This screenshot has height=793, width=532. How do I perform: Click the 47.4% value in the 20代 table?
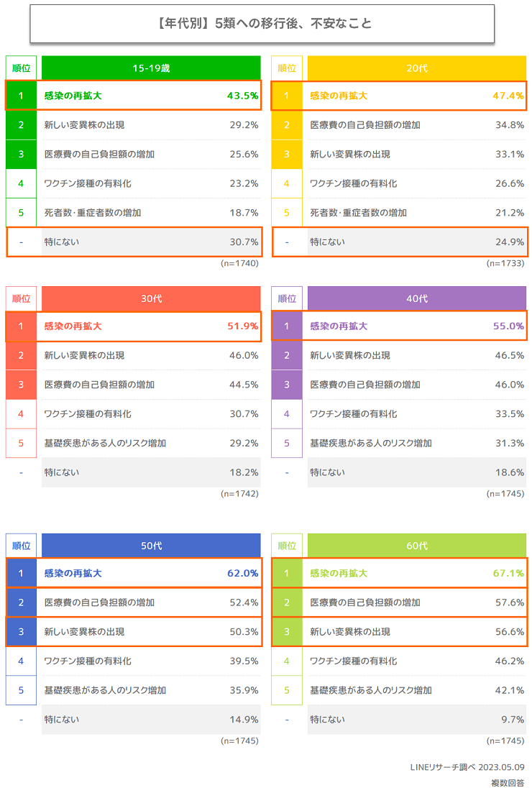(508, 96)
